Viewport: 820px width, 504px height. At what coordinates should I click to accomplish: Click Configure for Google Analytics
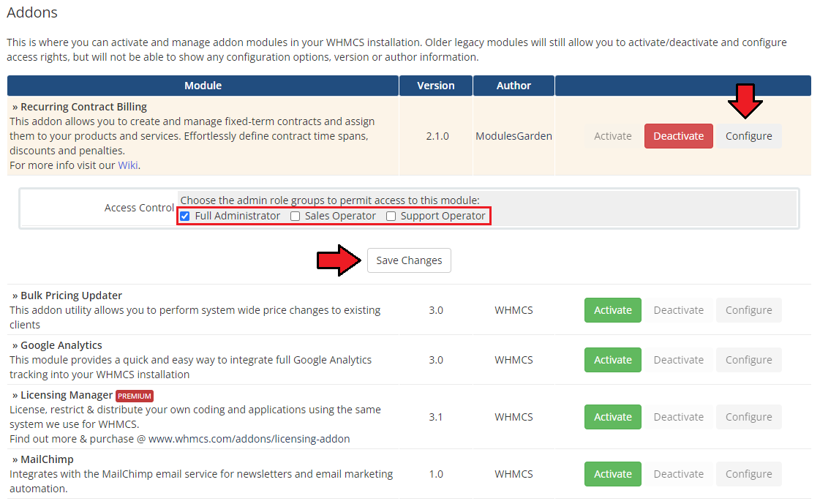(748, 360)
